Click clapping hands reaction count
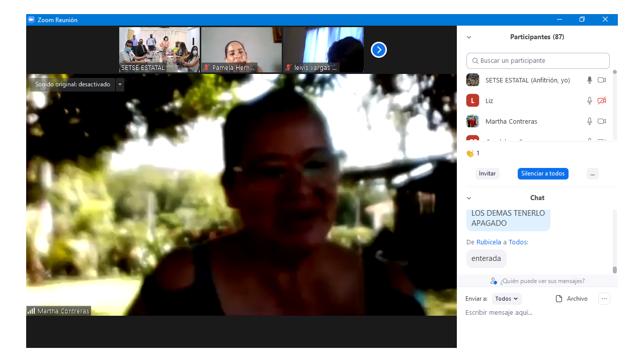The image size is (644, 362). tap(473, 153)
